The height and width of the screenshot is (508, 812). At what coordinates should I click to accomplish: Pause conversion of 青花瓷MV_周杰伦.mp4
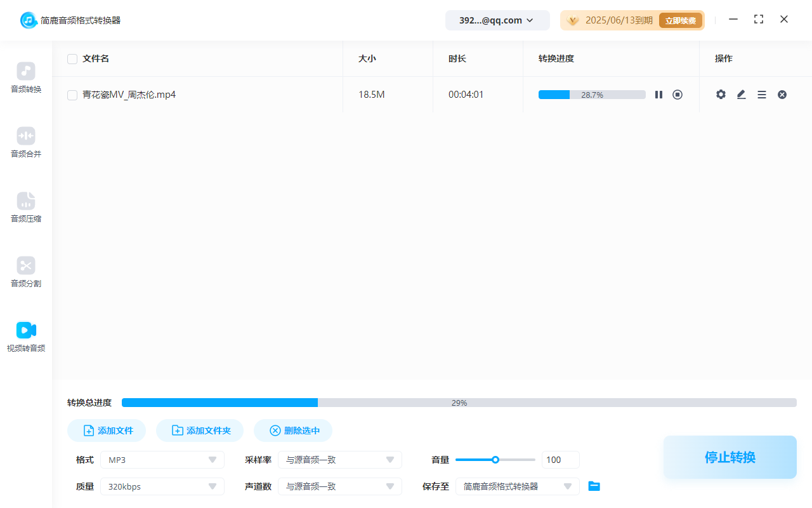point(658,94)
